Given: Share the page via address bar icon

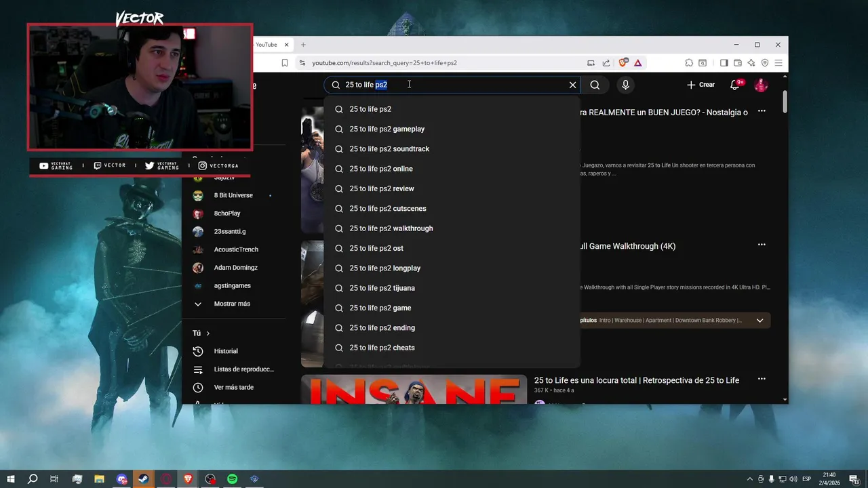Looking at the screenshot, I should coord(606,62).
